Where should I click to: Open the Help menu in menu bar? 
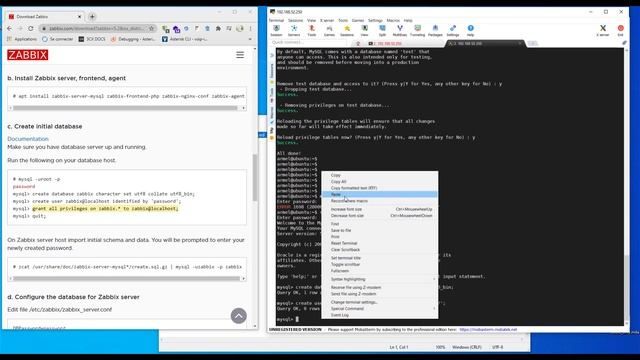click(x=408, y=20)
